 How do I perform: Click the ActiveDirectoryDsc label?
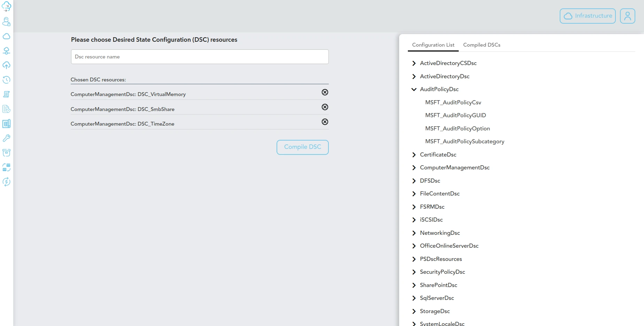point(445,76)
